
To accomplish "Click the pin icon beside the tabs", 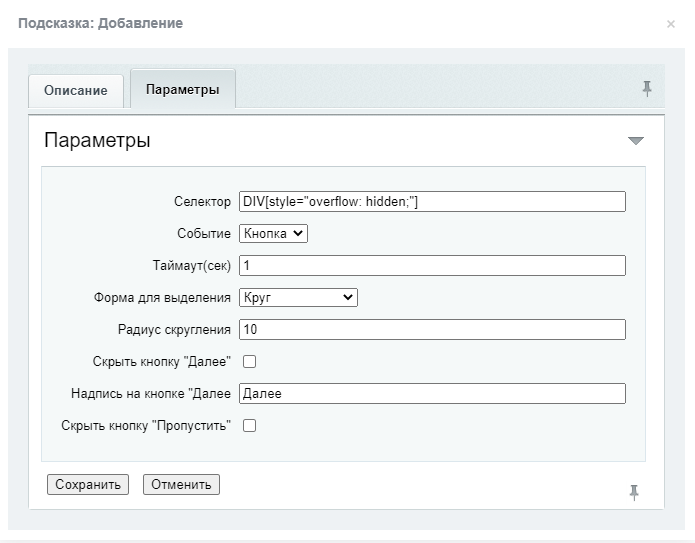I will tap(647, 89).
